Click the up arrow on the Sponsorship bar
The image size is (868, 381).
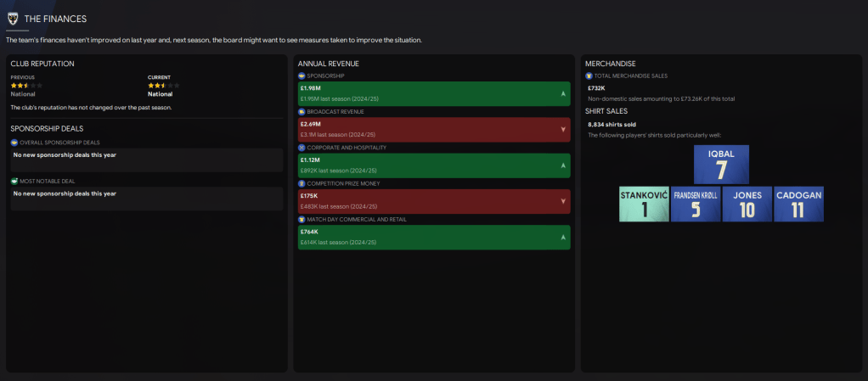point(563,93)
